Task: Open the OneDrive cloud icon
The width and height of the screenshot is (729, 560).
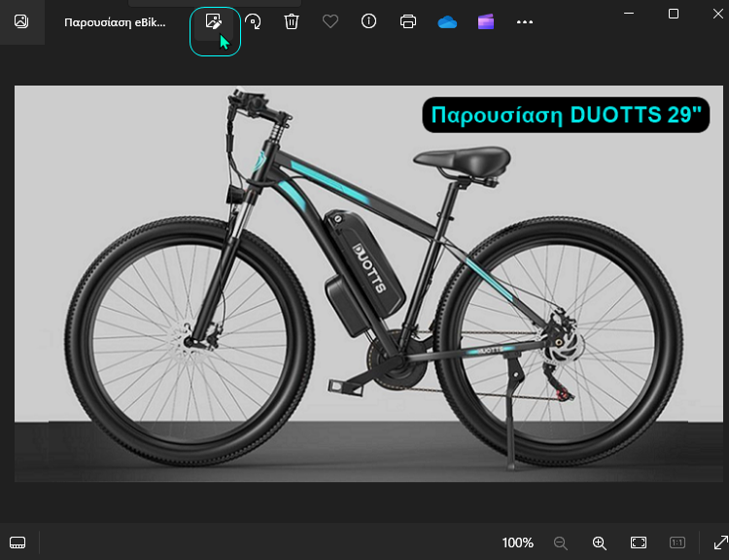Action: tap(447, 22)
